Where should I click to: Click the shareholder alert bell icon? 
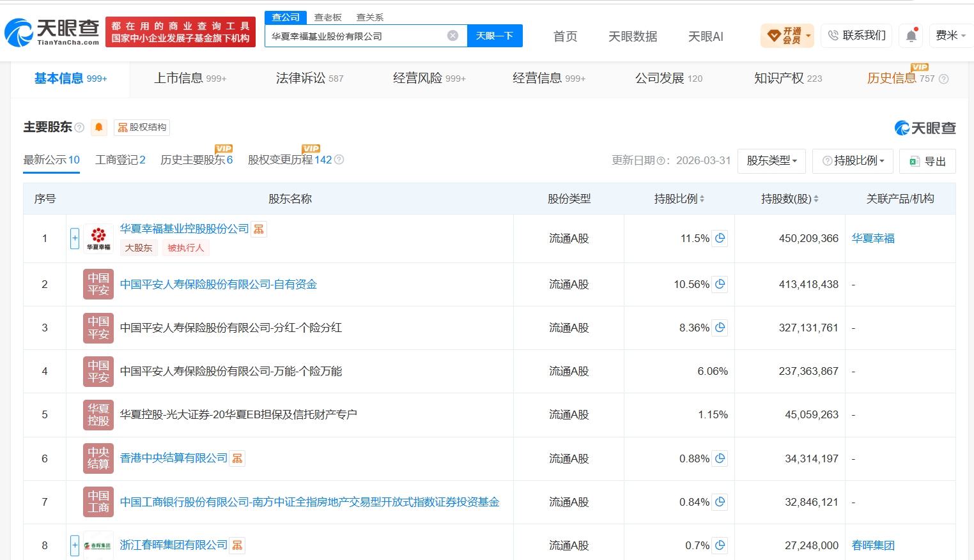click(x=99, y=128)
